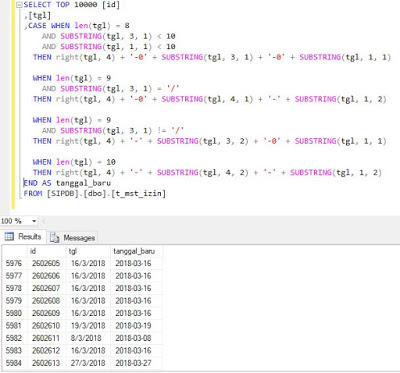Click id cell 2602613

47,363
